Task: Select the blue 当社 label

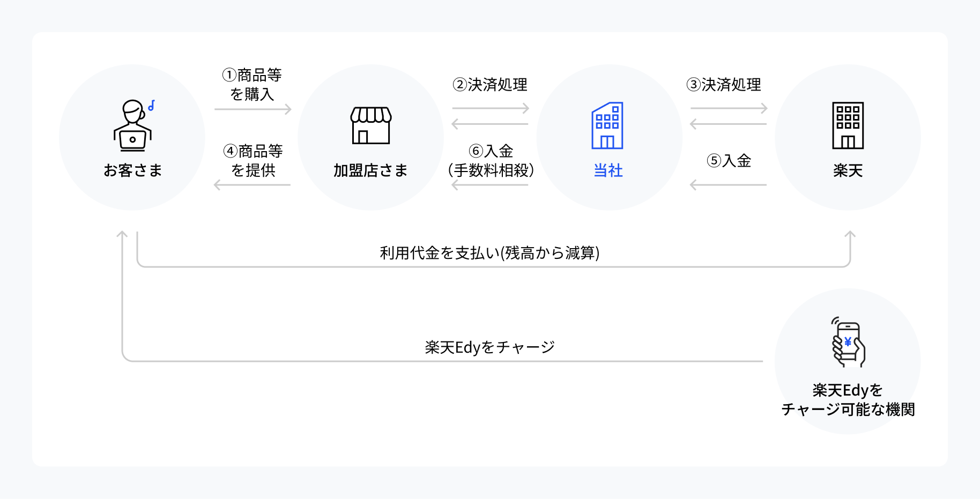Action: pos(608,170)
